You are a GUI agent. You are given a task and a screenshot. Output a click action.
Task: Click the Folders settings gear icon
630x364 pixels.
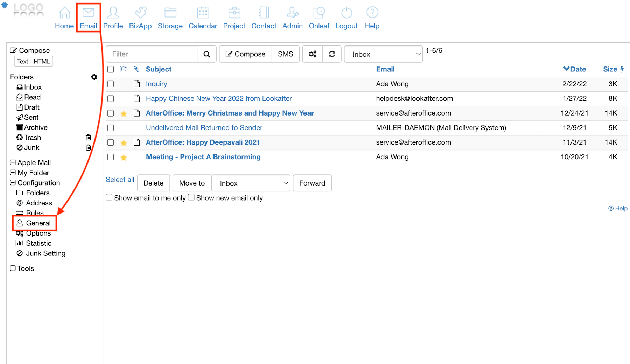pos(94,77)
